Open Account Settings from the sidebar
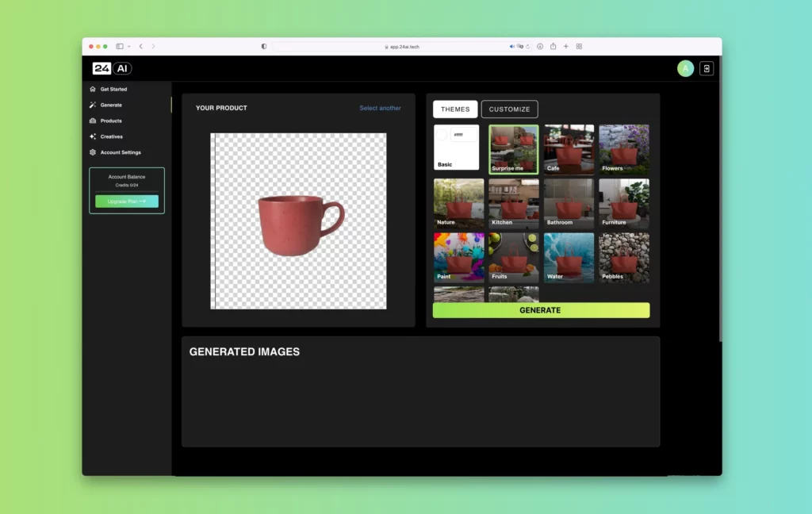The height and width of the screenshot is (514, 812). point(121,152)
